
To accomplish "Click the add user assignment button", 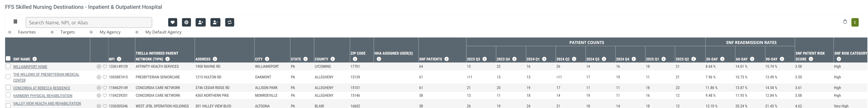I will click(200, 23).
